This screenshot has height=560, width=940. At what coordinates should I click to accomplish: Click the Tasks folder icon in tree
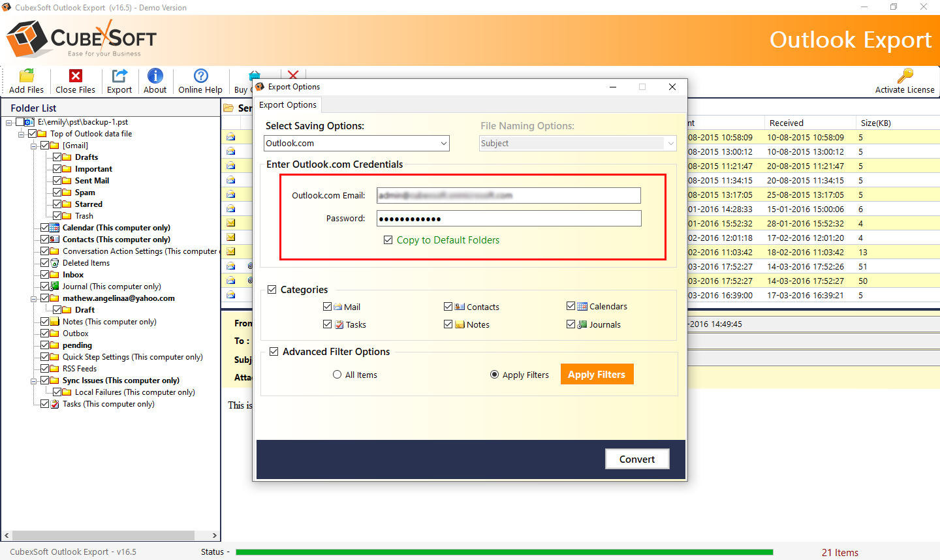(55, 404)
